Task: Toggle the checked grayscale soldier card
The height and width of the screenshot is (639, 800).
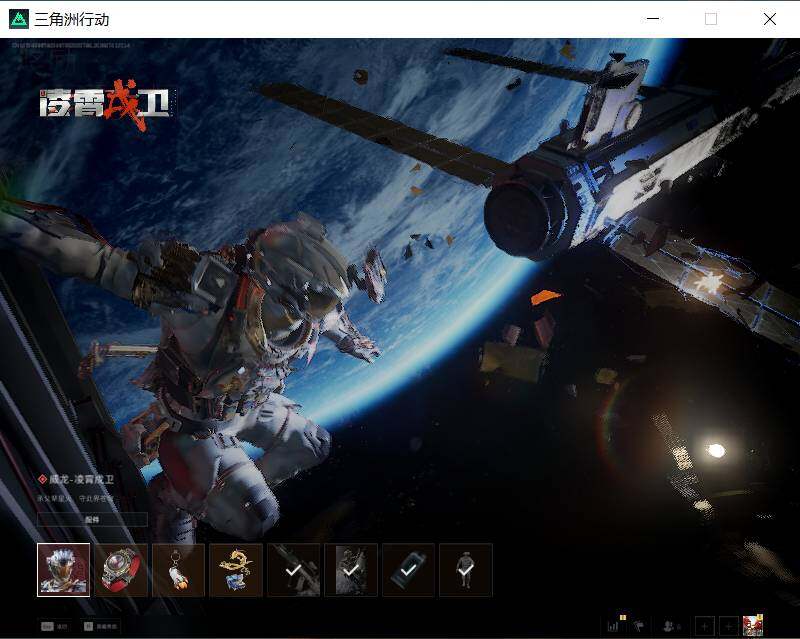Action: [x=351, y=570]
